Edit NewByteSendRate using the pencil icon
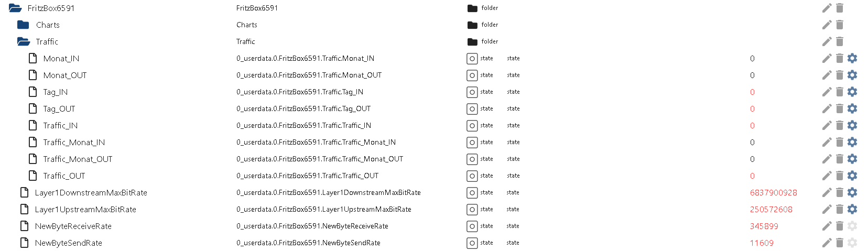Screen dimensions: 868x251 coord(827,243)
